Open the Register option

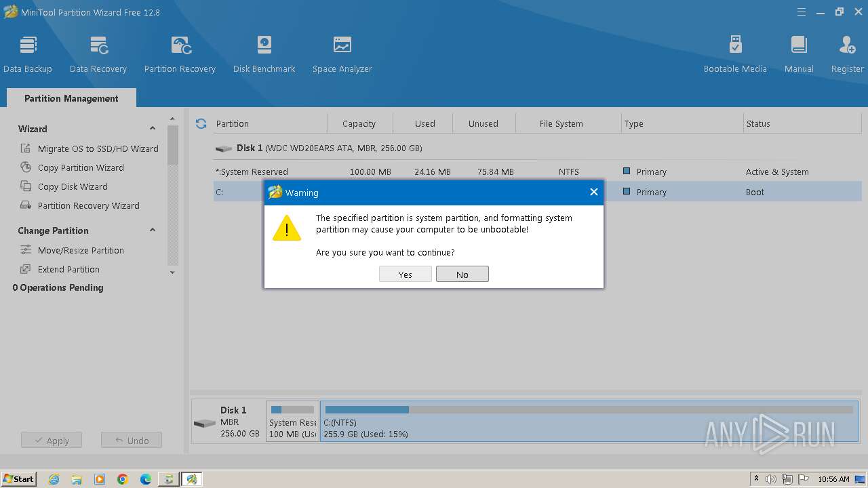click(x=847, y=54)
